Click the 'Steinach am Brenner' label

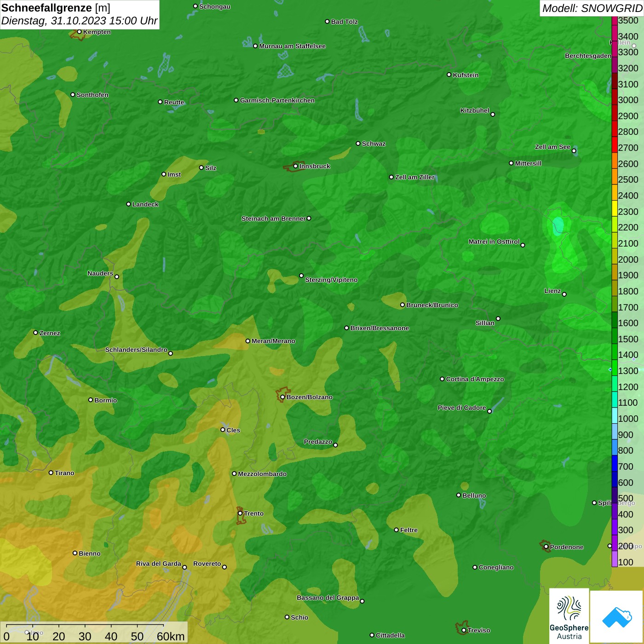274,218
